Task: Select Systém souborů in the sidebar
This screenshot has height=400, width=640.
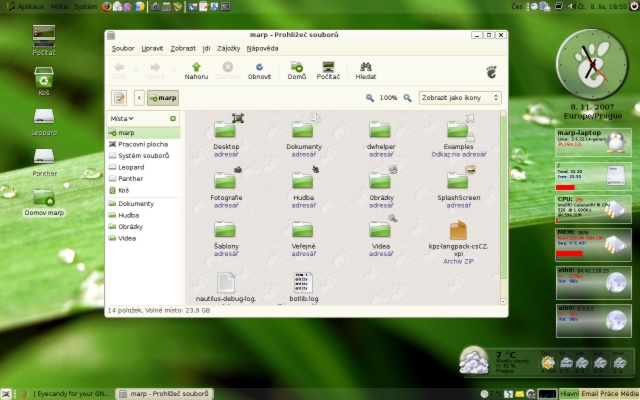Action: pyautogui.click(x=144, y=156)
